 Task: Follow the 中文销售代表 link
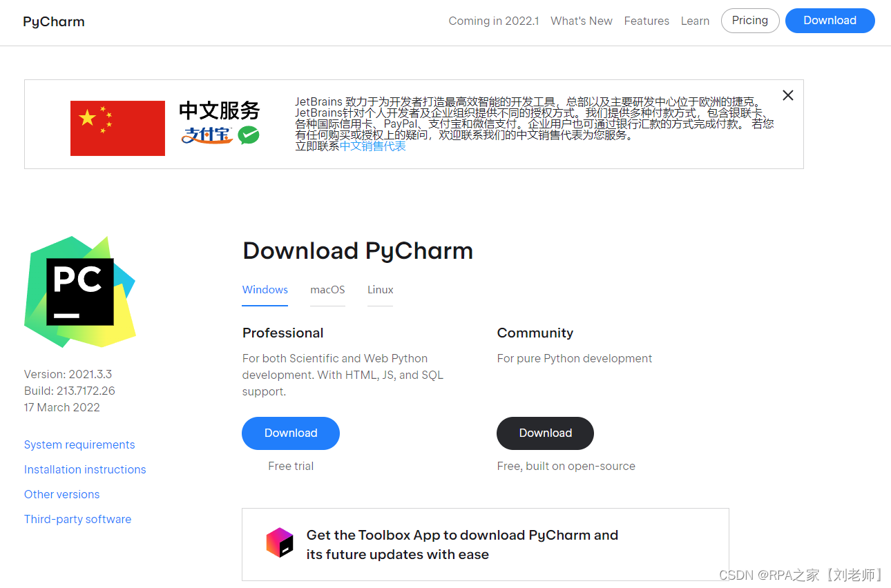click(x=373, y=146)
